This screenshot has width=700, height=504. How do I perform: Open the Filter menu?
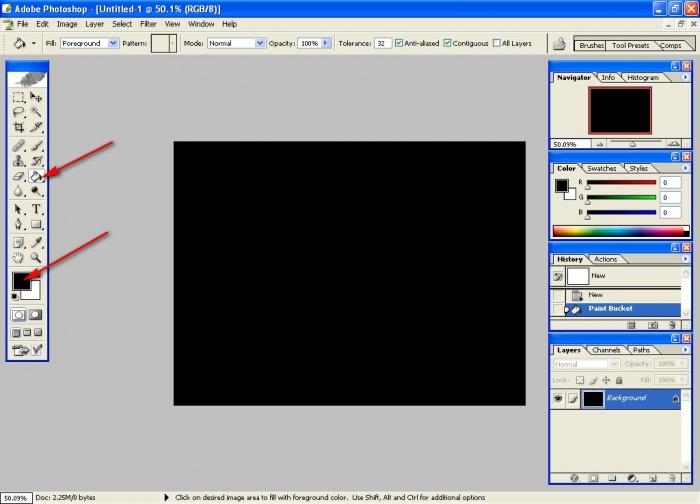tap(148, 23)
